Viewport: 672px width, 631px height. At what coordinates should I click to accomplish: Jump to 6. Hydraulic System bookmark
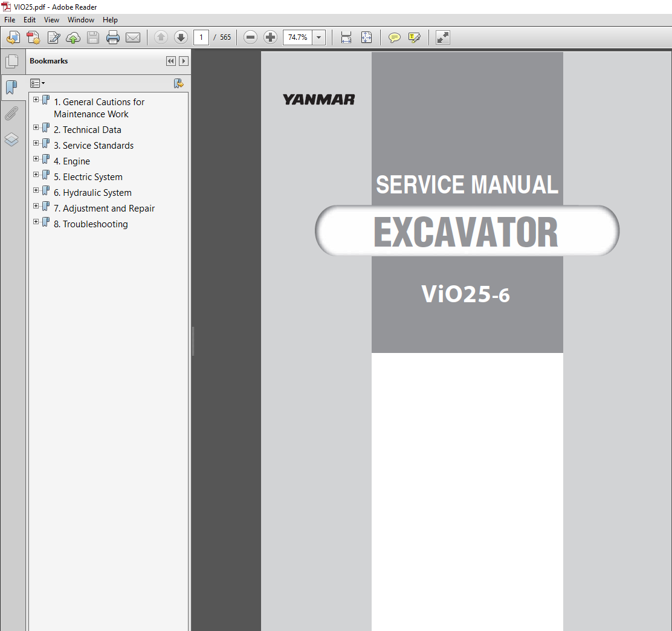coord(92,193)
